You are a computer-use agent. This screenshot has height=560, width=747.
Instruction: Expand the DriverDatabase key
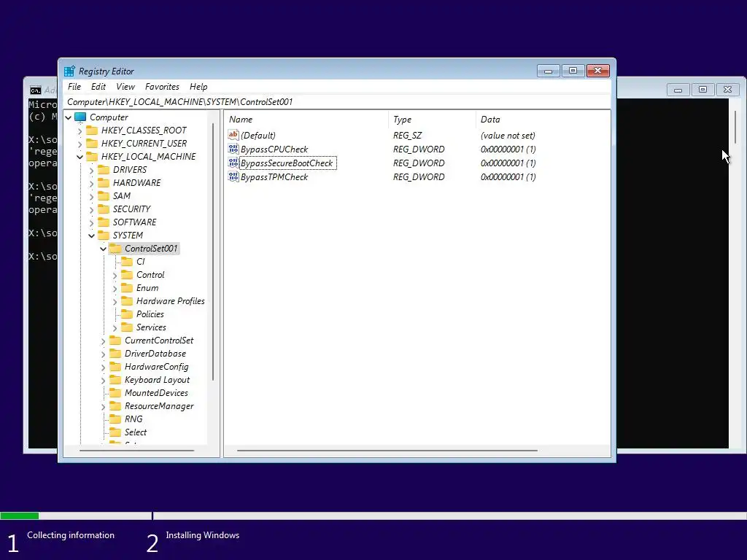(x=103, y=354)
